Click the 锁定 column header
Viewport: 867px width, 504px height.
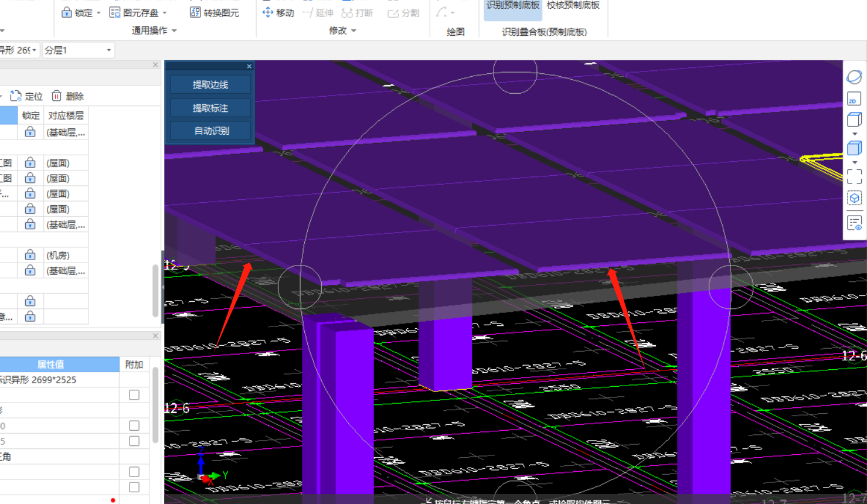30,115
